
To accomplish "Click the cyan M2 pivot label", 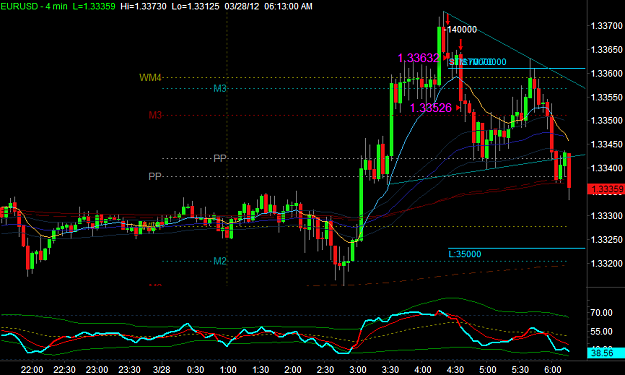I will click(x=220, y=261).
